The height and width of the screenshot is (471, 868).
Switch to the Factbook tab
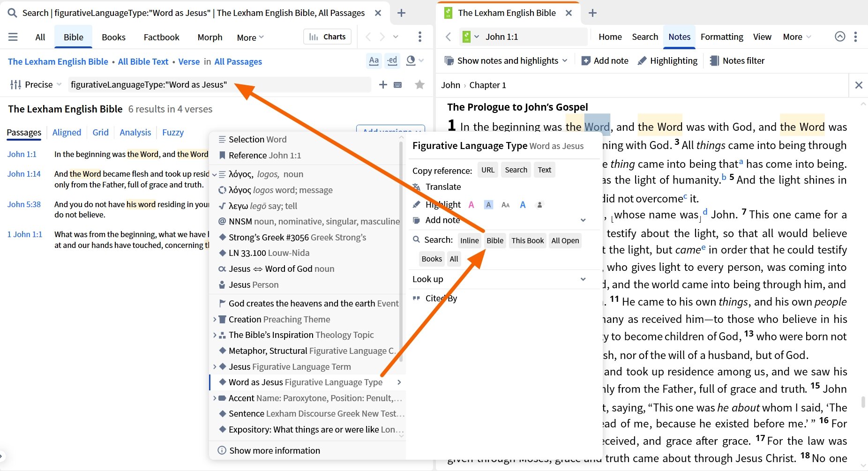(161, 37)
